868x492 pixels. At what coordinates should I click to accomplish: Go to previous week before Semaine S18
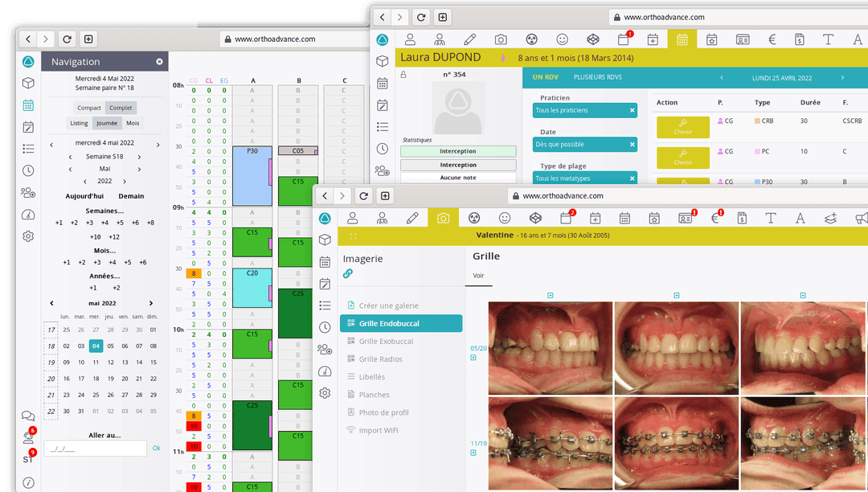click(70, 158)
